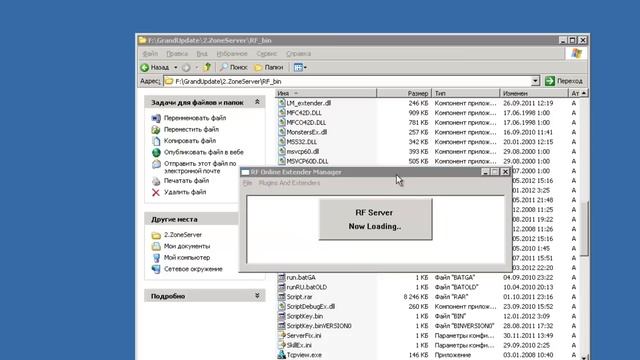
Task: Sort by Тип column header
Action: pyautogui.click(x=465, y=93)
